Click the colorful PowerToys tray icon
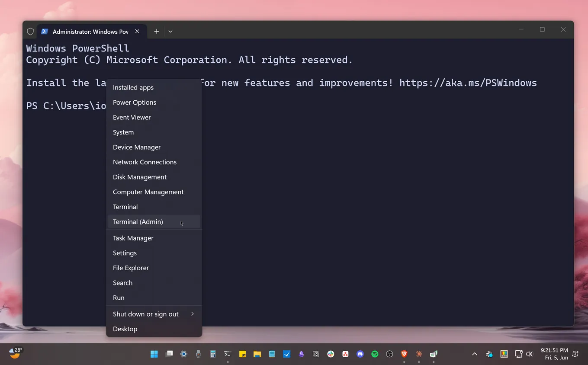 point(504,354)
